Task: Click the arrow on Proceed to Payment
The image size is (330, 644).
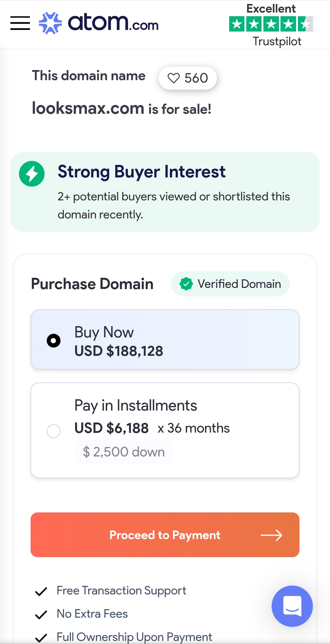Action: (x=271, y=535)
